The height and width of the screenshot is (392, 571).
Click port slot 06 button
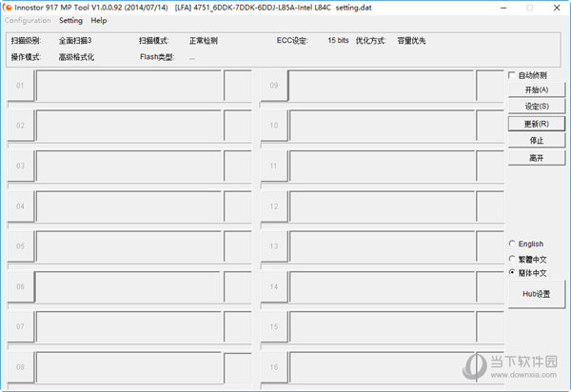pos(20,286)
